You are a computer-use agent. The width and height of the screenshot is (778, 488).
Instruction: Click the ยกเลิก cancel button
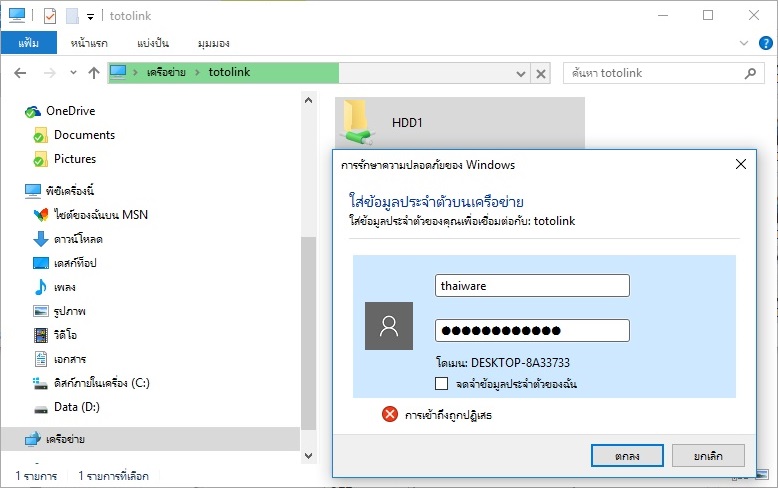tap(708, 455)
